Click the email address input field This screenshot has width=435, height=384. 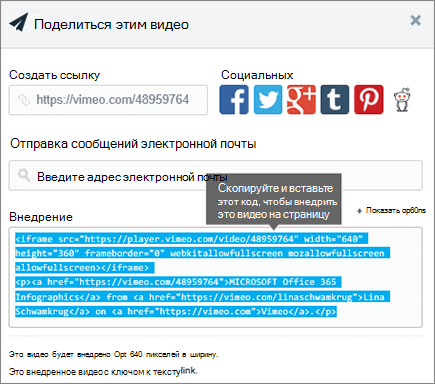coord(216,175)
